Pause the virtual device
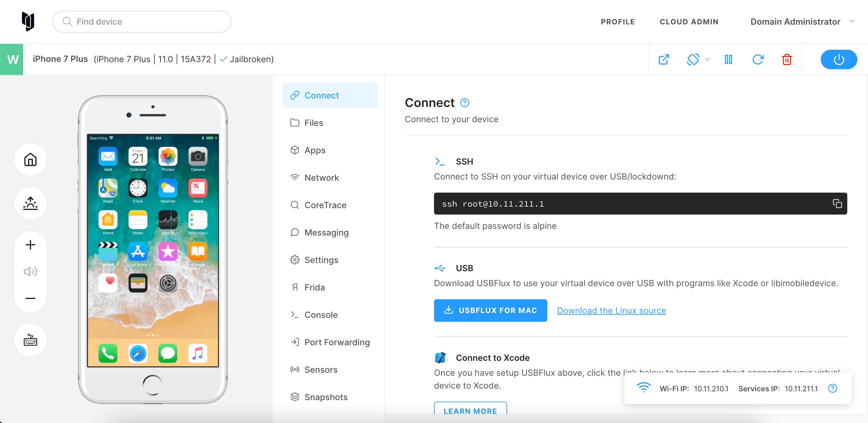868x423 pixels. tap(729, 60)
